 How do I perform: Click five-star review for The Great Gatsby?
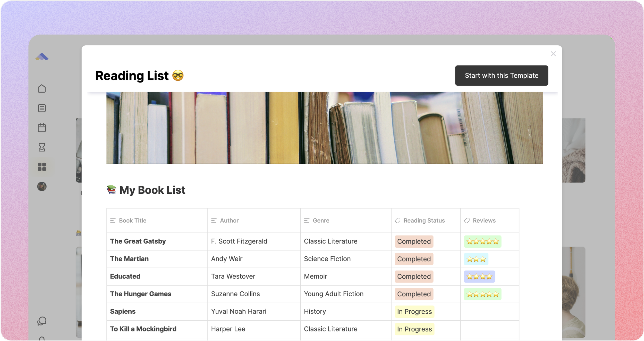coord(482,241)
